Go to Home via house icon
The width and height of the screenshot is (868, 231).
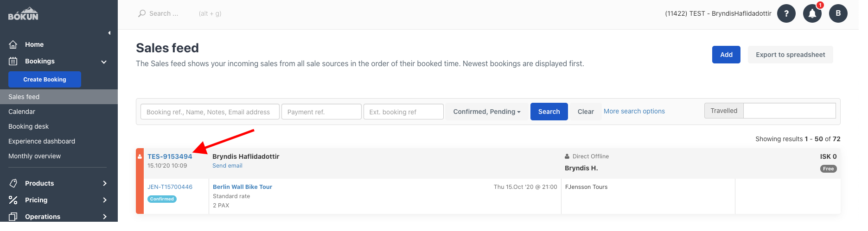click(x=13, y=44)
